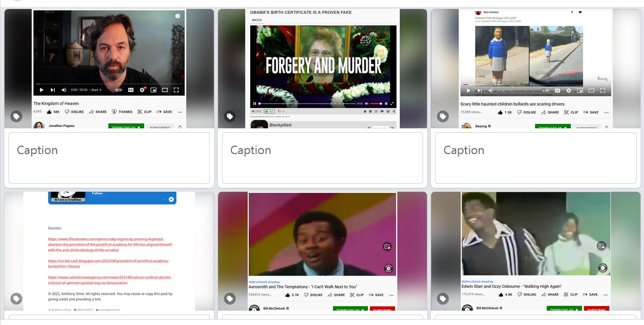Switch the bollards video player to theater mode
This screenshot has width=644, height=325.
[x=591, y=91]
